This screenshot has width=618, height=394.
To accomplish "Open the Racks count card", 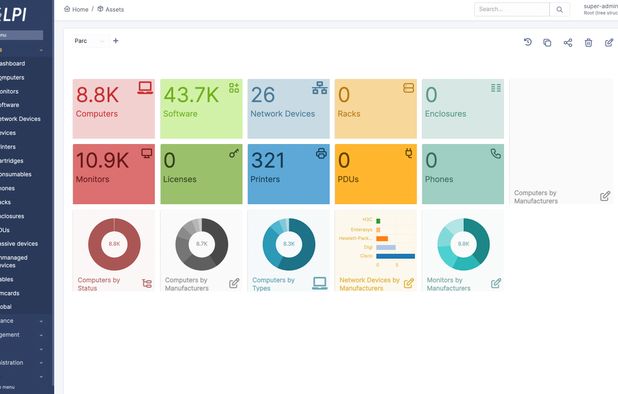I will [x=376, y=109].
